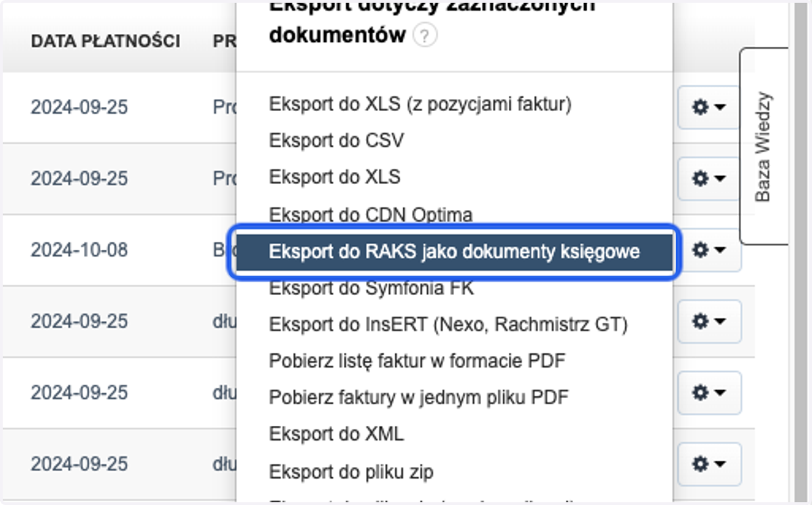
Task: Choose Eksport do pliku zip
Action: pyautogui.click(x=351, y=470)
